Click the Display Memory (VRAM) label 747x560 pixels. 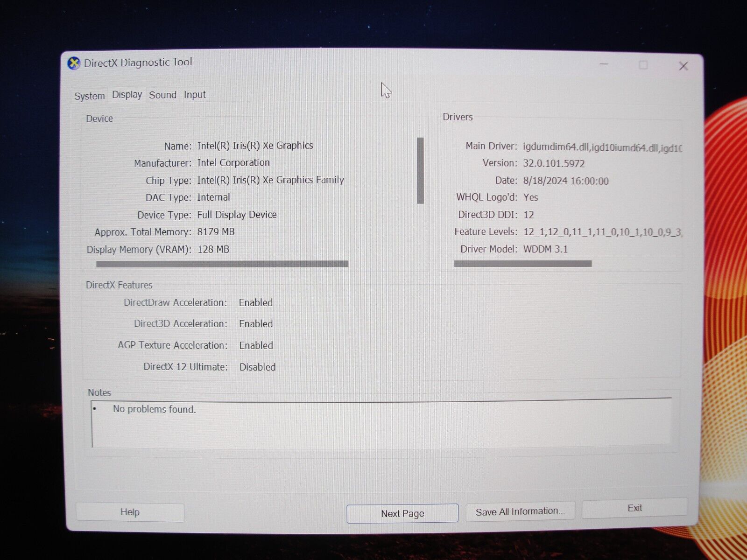[139, 250]
